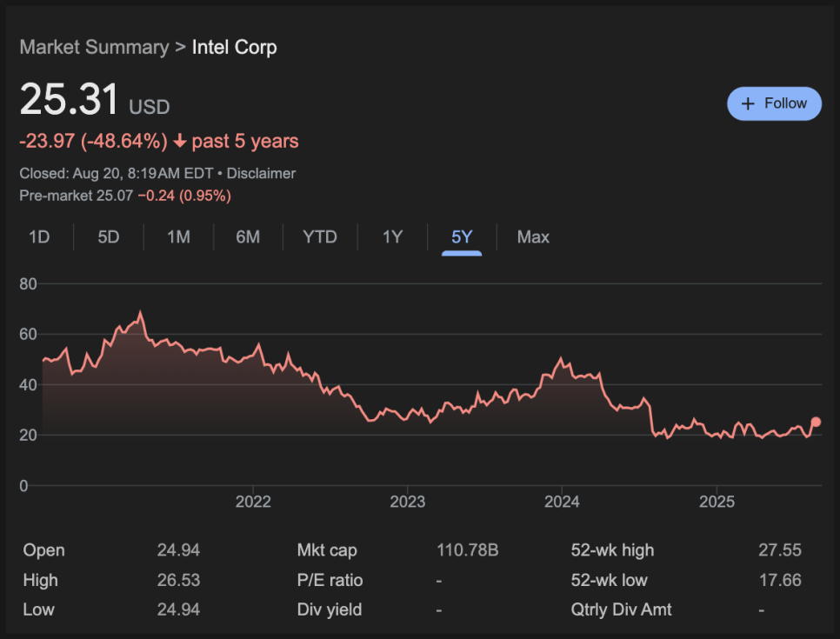The image size is (840, 639).
Task: Select the 5Y chart range tab
Action: coord(462,236)
